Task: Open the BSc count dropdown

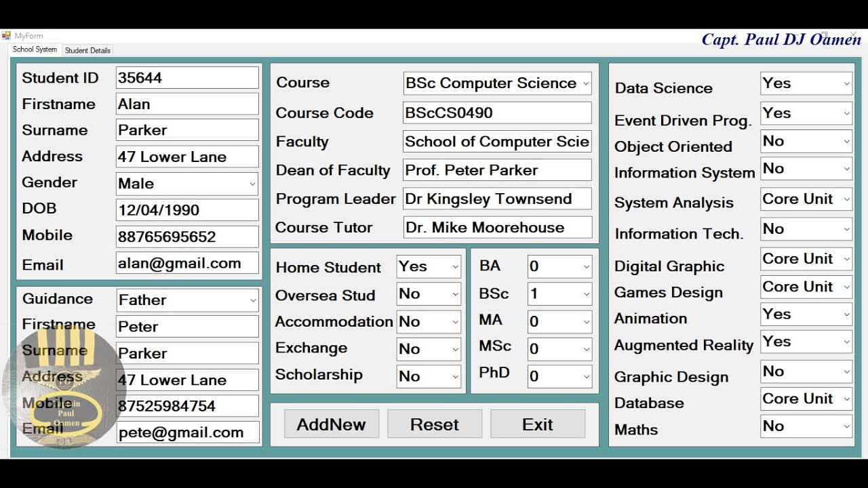Action: 559,294
